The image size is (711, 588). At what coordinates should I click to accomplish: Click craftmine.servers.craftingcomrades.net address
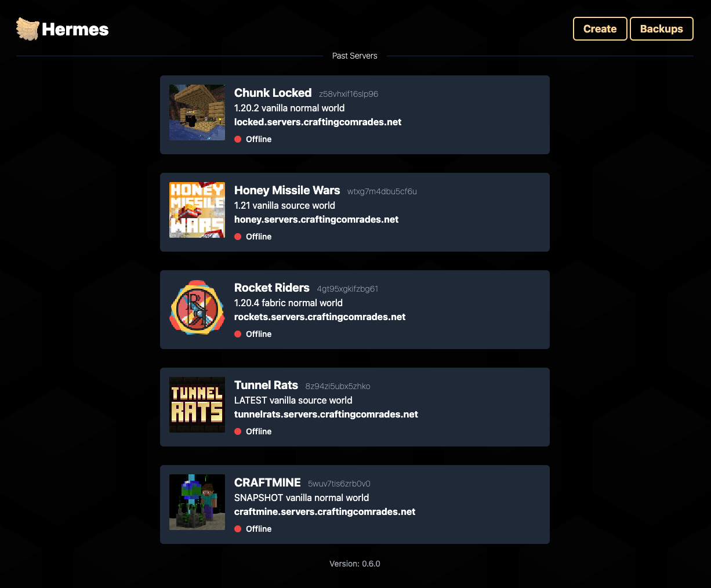point(325,511)
